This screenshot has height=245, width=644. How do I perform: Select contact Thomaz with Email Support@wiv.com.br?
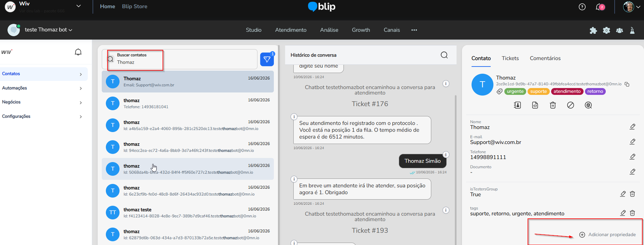click(188, 82)
